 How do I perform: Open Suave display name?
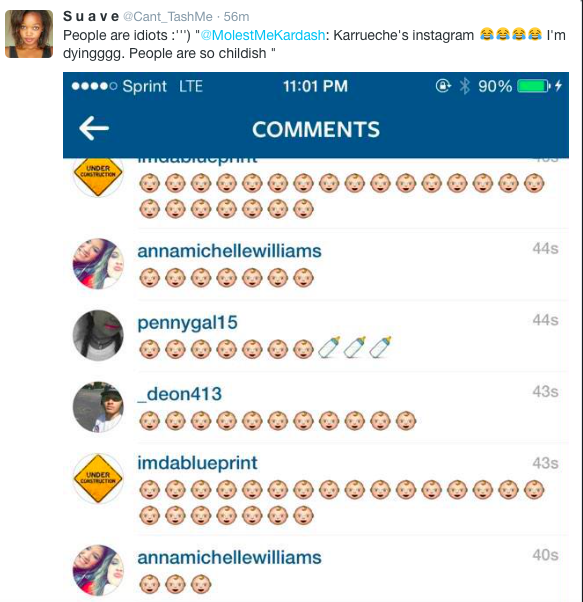[x=91, y=17]
